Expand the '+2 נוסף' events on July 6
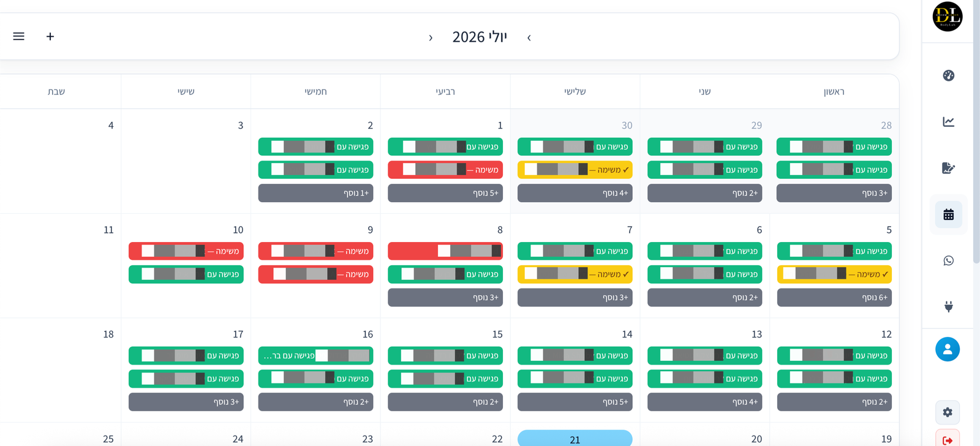 pos(704,297)
